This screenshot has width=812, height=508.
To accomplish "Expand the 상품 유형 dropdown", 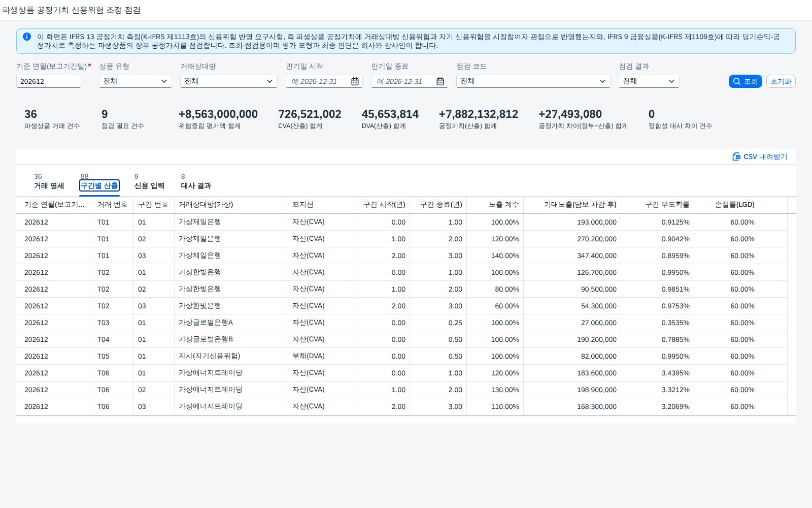I will [x=164, y=81].
